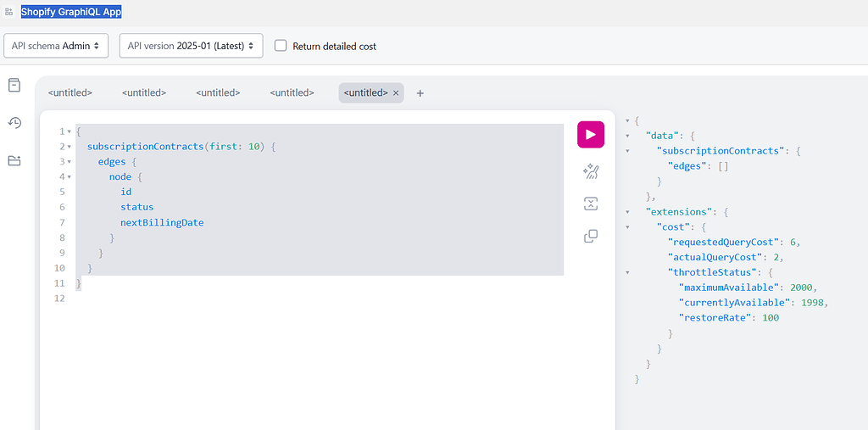Click the Shopify GraphiQL App title
This screenshot has width=868, height=430.
[71, 12]
